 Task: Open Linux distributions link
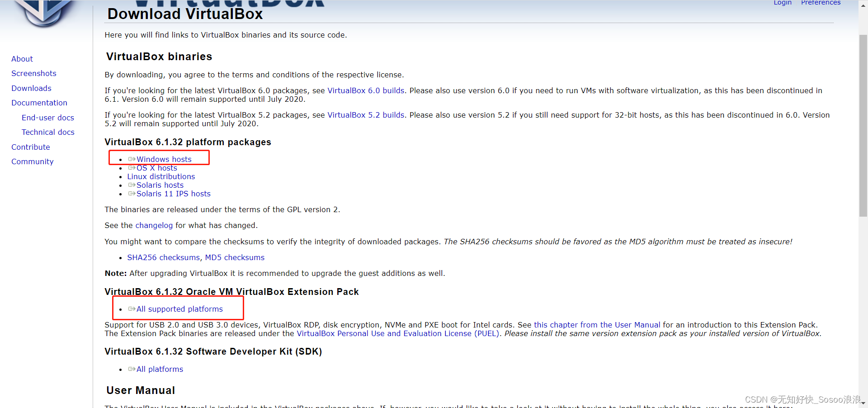tap(161, 176)
